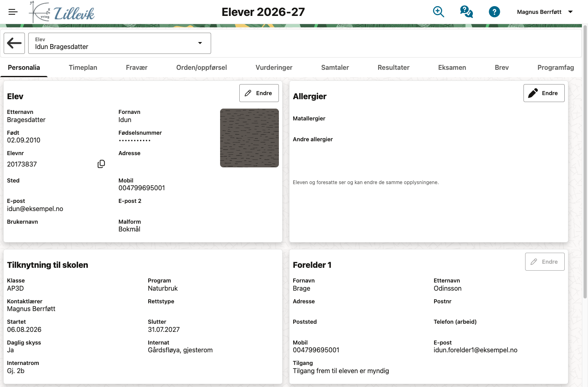The image size is (588, 387).
Task: Click the parent email idun.forelder1@eksempel.no
Action: [475, 350]
